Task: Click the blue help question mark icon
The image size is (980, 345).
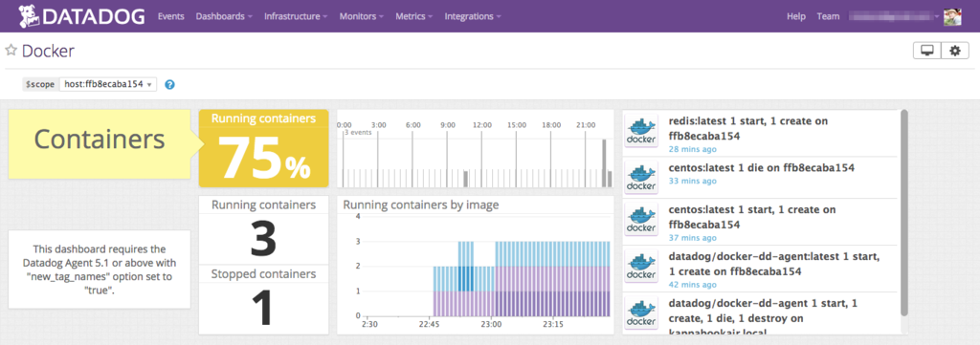Action: (169, 84)
